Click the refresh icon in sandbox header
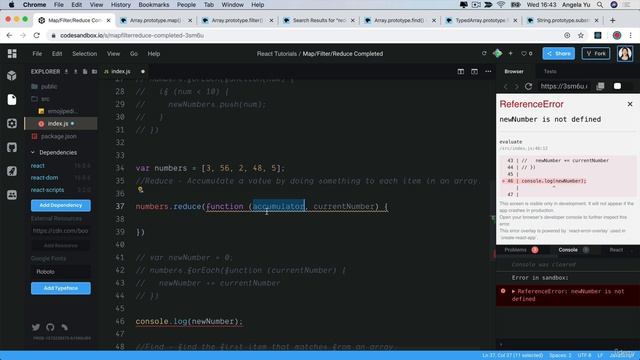640x360 pixels. (x=484, y=53)
